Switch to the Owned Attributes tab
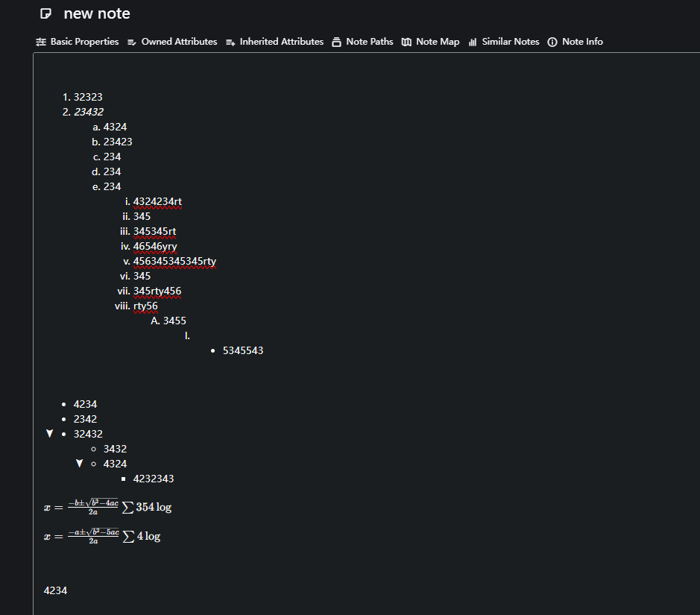The image size is (700, 615). click(179, 42)
